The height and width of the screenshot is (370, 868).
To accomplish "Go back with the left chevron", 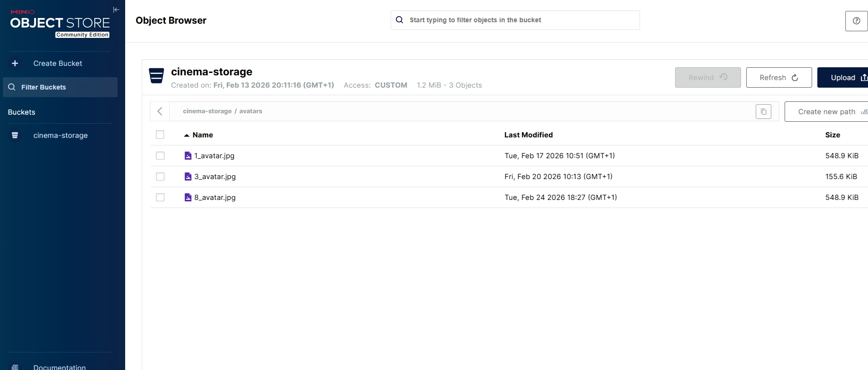I will pyautogui.click(x=160, y=111).
